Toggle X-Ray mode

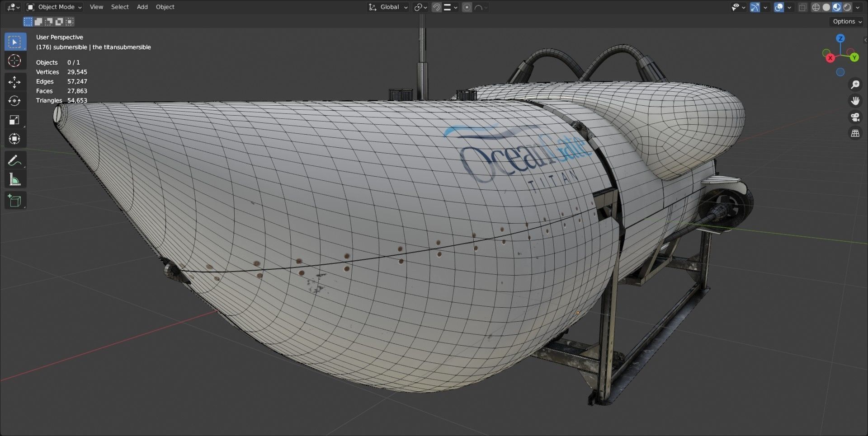(802, 7)
